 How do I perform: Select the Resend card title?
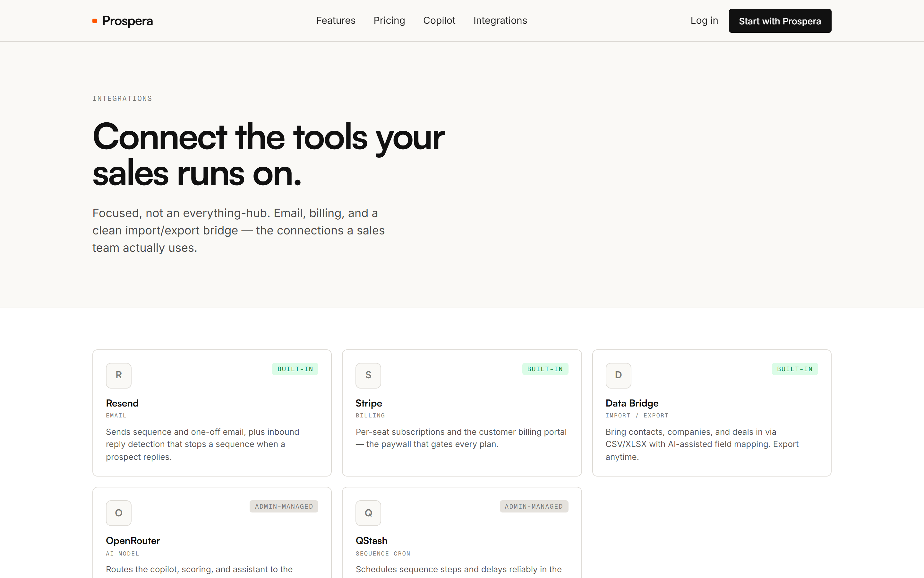[x=122, y=403]
